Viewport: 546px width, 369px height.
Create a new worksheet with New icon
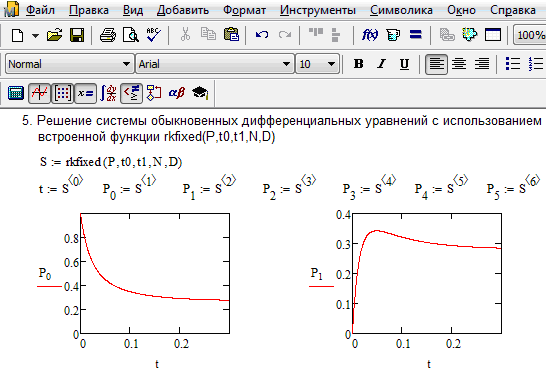(17, 35)
